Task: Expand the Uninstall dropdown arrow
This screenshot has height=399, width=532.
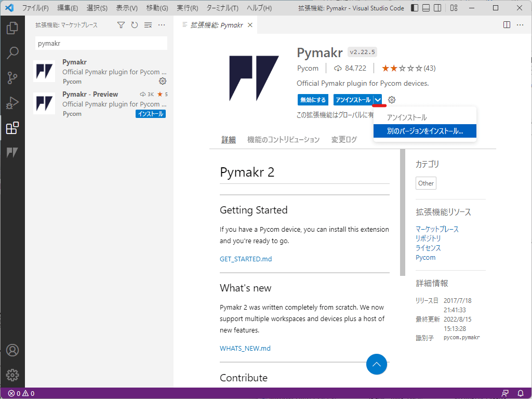Action: (x=378, y=100)
